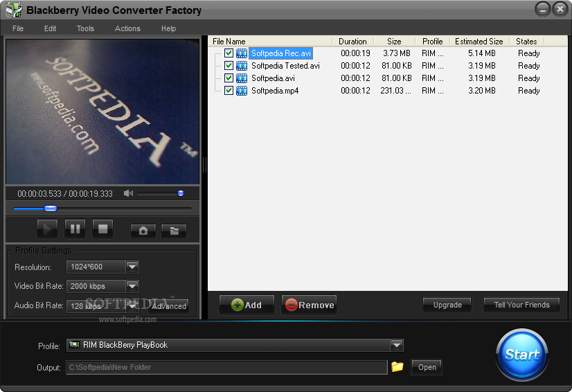Sort by the File Name column header
The height and width of the screenshot is (392, 572).
[271, 42]
